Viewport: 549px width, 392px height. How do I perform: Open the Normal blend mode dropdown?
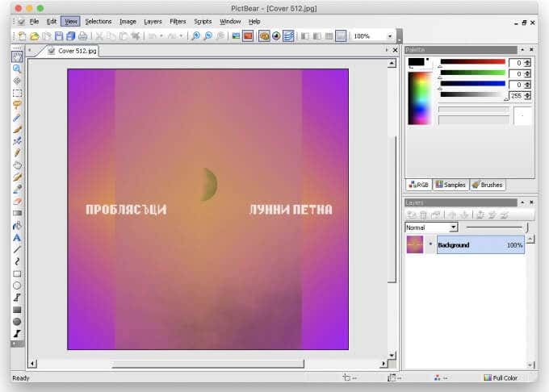pos(454,227)
